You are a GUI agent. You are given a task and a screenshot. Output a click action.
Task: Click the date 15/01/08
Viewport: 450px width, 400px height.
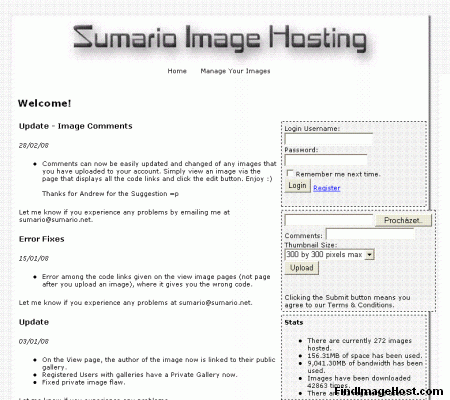[34, 258]
